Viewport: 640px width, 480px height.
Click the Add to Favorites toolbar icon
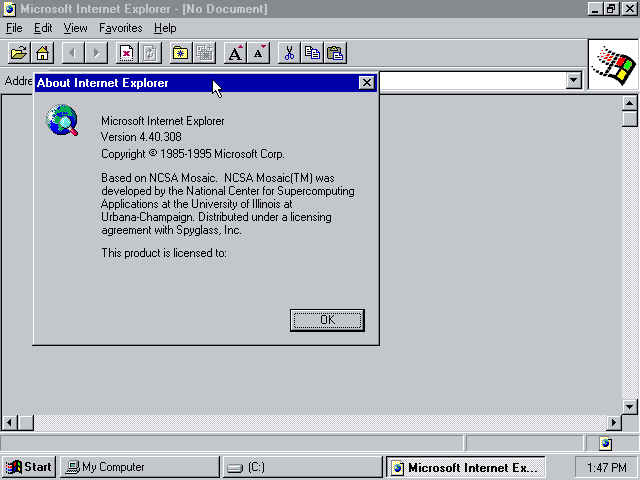[204, 53]
